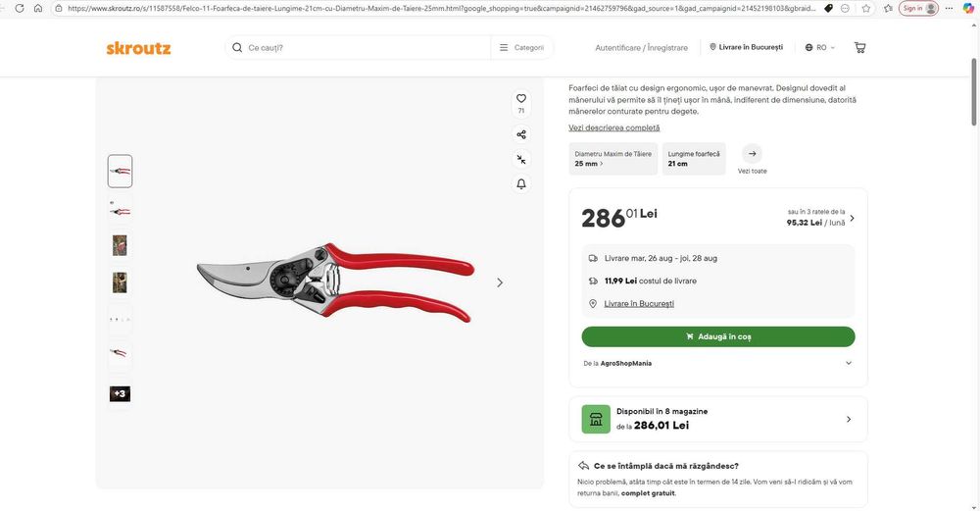Click the share icon beside product image
This screenshot has width=980, height=511.
[x=520, y=134]
